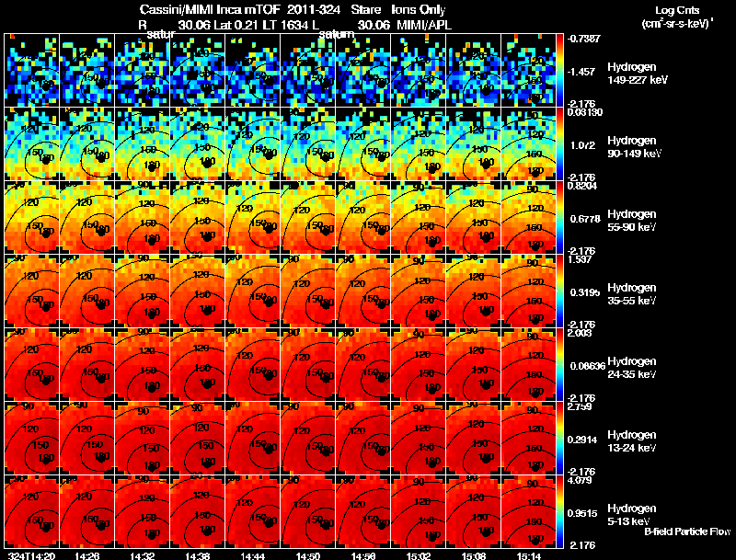Screen dimensions: 736x560
Task: Select the colorbar beside Hydrogen 90-149 keV
Action: click(559, 144)
